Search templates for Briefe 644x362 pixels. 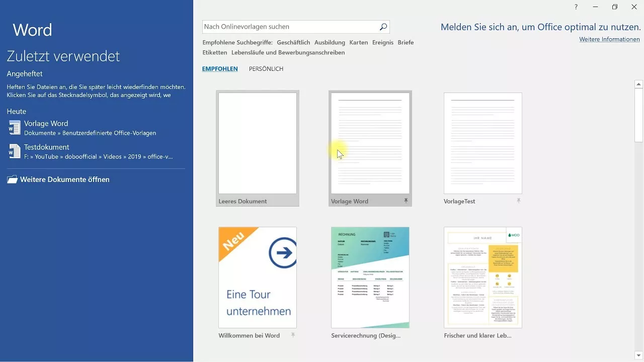(406, 42)
